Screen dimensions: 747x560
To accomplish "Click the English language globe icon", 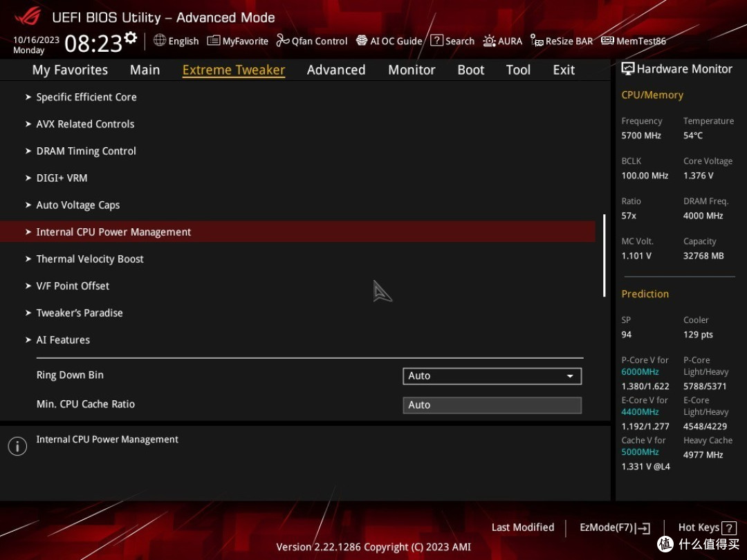I will pos(160,41).
